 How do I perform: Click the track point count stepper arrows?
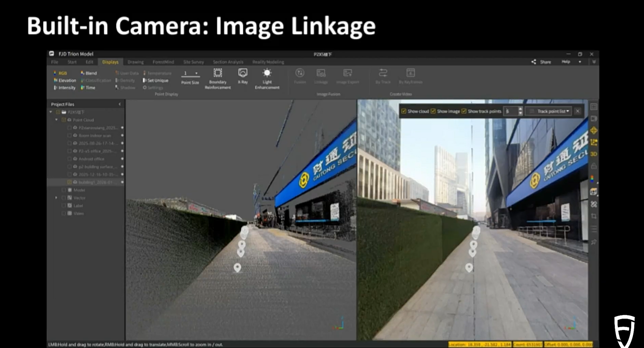pyautogui.click(x=520, y=111)
